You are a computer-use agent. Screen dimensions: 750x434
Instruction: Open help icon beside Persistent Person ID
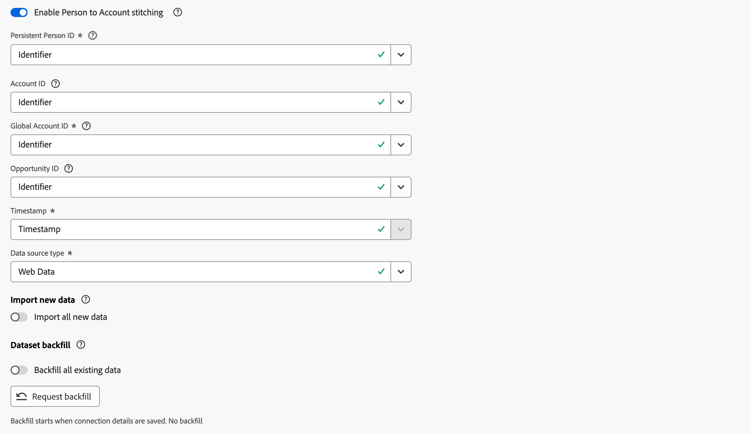[93, 35]
